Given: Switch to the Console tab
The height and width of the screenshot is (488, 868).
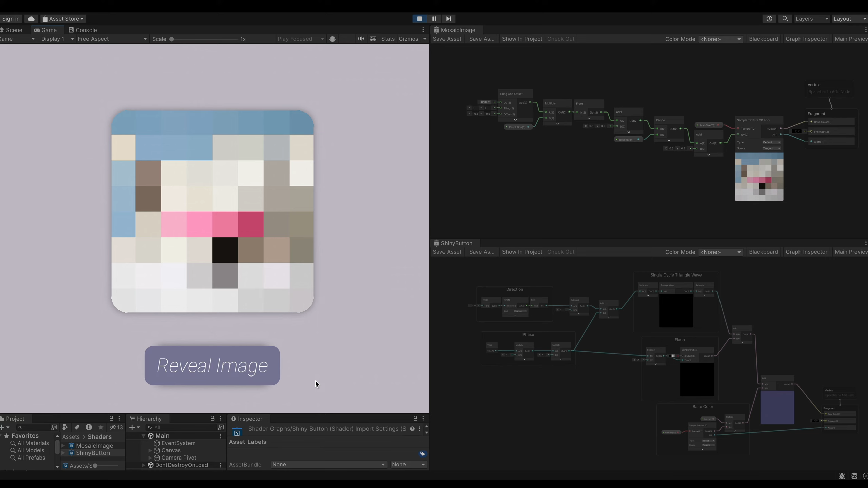Looking at the screenshot, I should [83, 30].
